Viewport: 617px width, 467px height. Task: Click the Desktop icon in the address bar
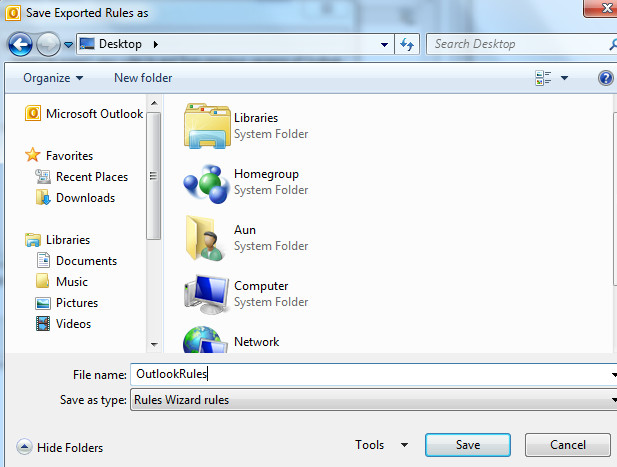[87, 44]
